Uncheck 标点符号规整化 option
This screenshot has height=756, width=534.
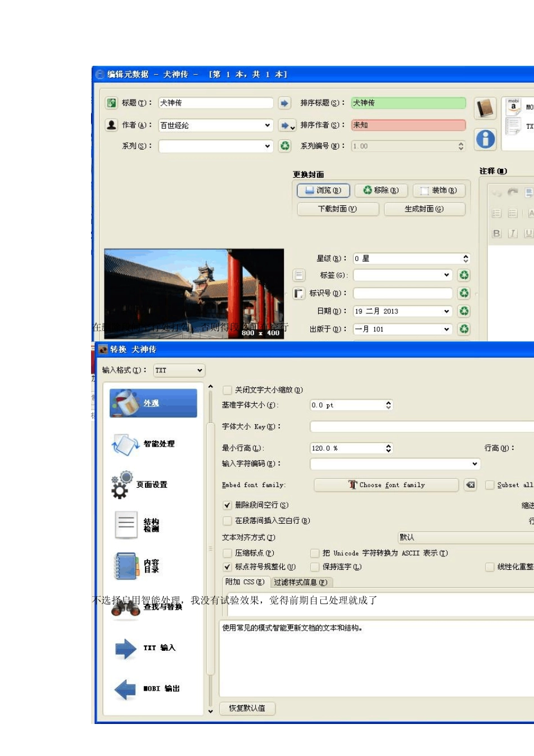click(227, 567)
